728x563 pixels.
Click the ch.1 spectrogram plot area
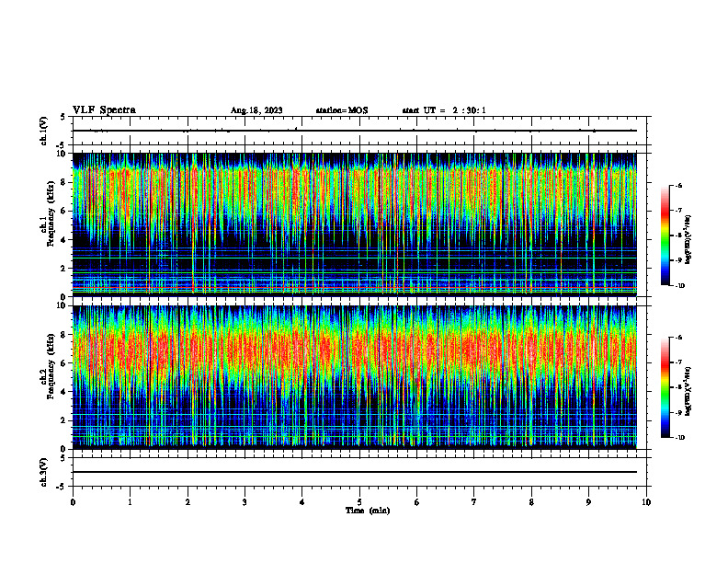355,224
